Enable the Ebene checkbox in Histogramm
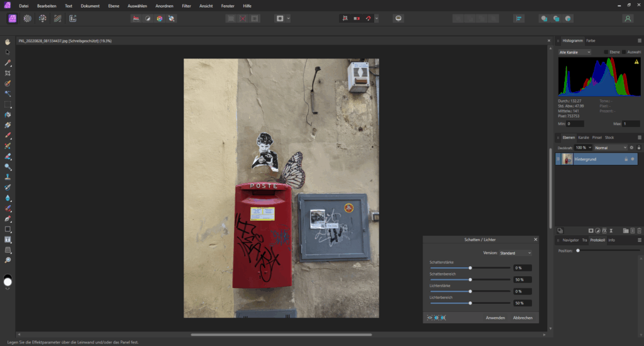The image size is (644, 346). point(606,52)
